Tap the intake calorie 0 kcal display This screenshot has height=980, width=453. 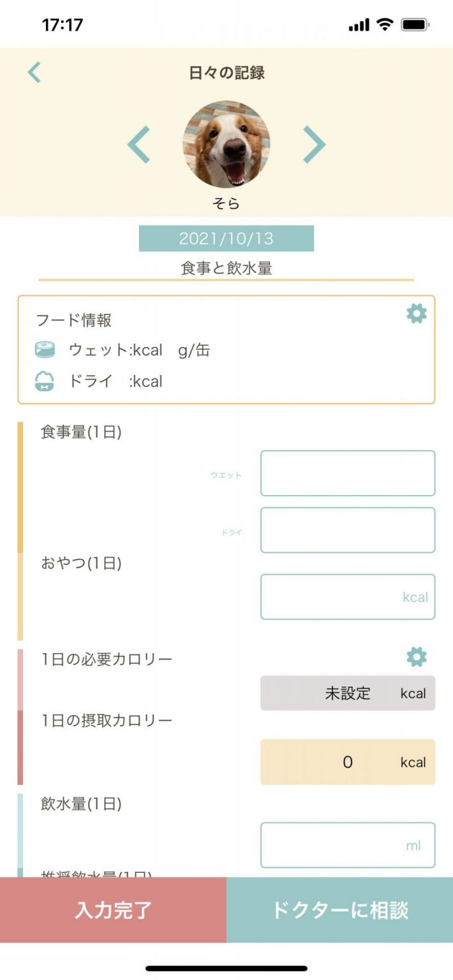348,762
